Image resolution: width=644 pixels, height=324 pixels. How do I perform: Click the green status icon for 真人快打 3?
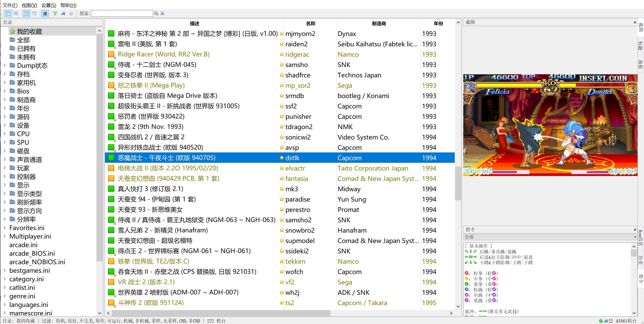[x=111, y=189]
